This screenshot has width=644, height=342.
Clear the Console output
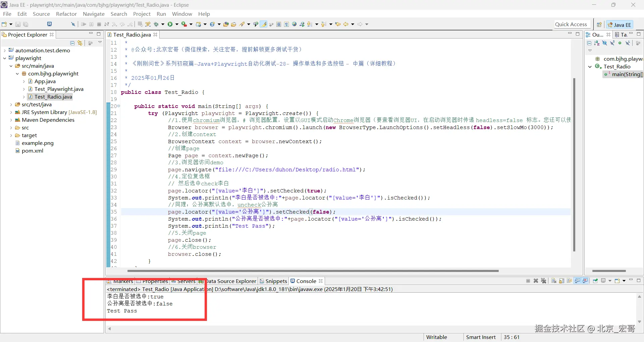(554, 281)
